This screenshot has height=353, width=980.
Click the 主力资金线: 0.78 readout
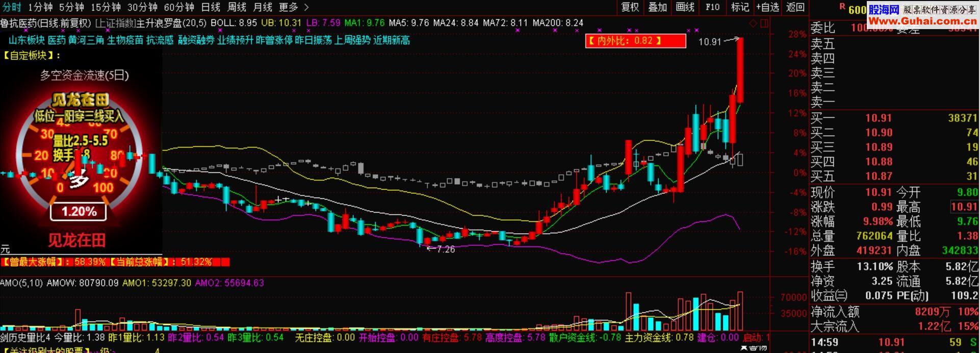(x=659, y=337)
